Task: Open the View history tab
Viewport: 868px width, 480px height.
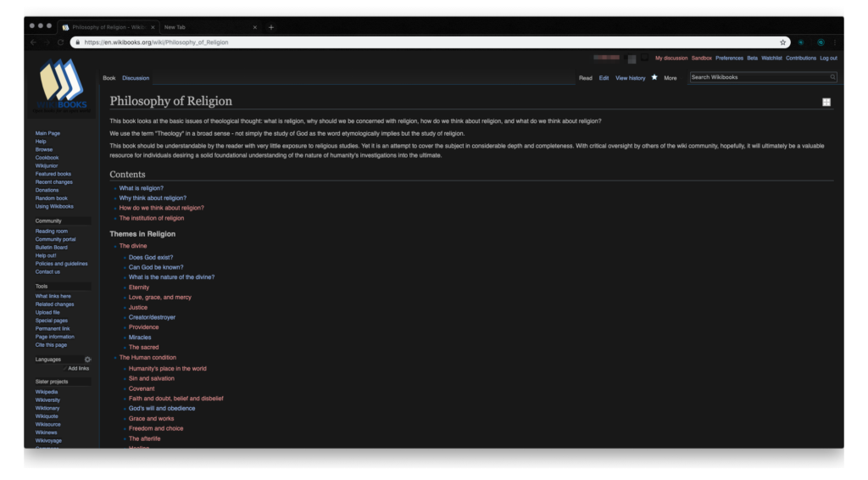Action: coord(630,78)
